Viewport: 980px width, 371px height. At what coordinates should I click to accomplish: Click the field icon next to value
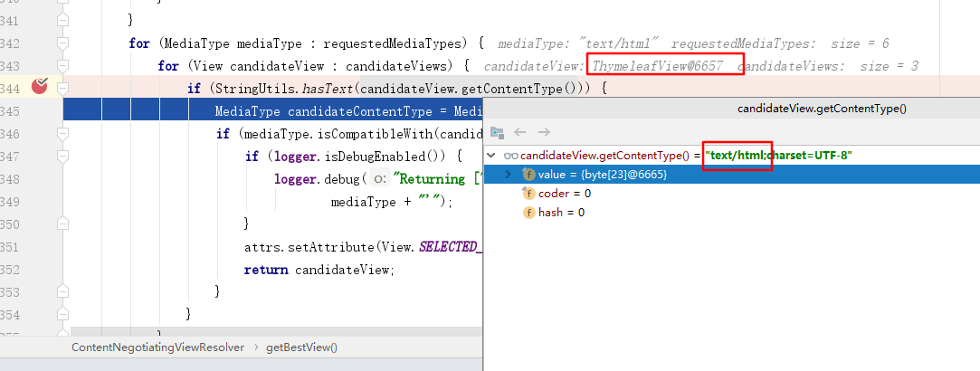pyautogui.click(x=528, y=174)
